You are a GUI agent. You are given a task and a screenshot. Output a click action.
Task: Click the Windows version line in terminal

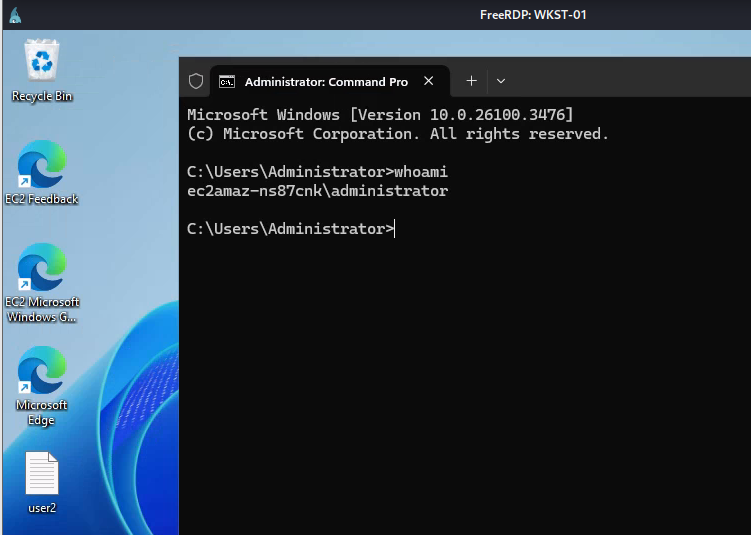point(380,115)
